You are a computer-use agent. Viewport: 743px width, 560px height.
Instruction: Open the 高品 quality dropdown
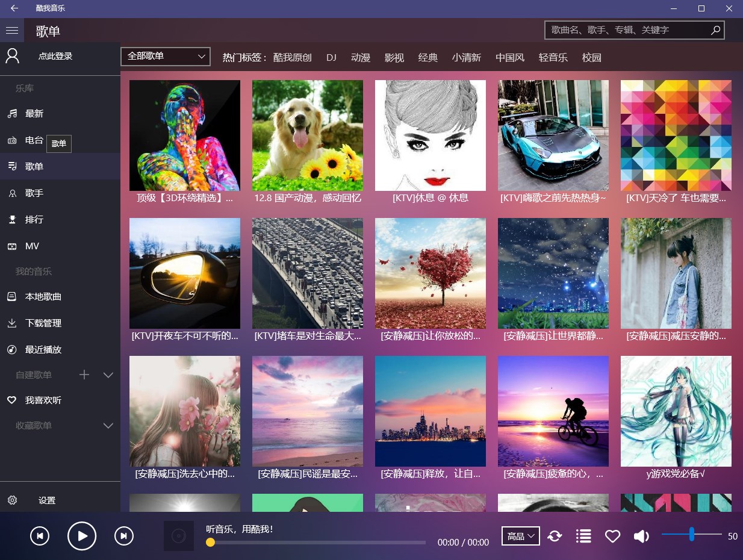(521, 536)
